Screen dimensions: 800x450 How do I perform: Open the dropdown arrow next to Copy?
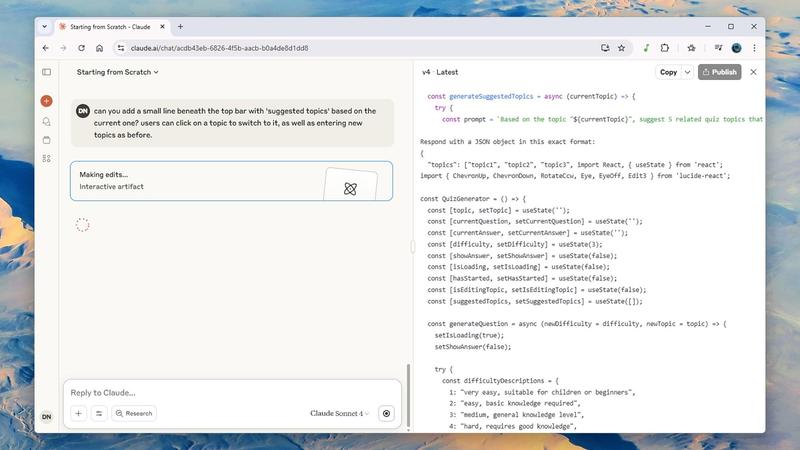click(686, 72)
